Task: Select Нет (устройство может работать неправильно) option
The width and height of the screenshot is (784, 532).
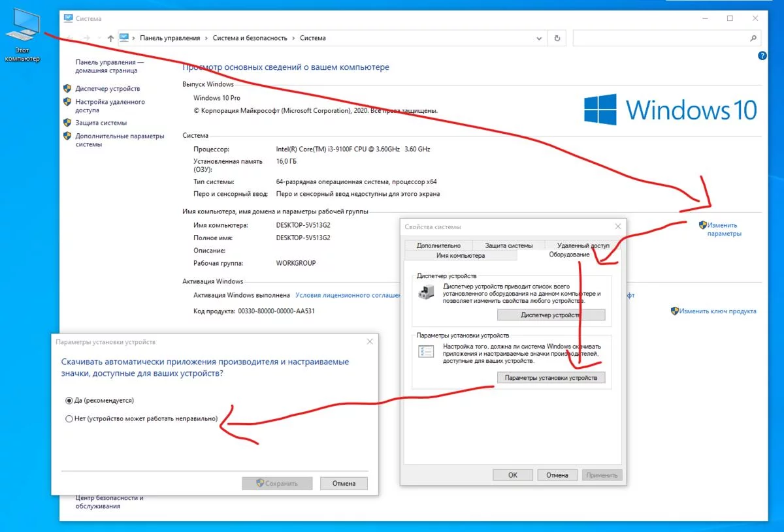Action: 69,419
